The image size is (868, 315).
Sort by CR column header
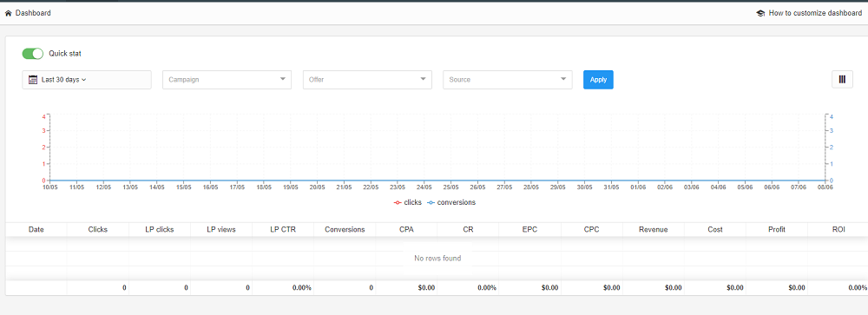pyautogui.click(x=469, y=229)
